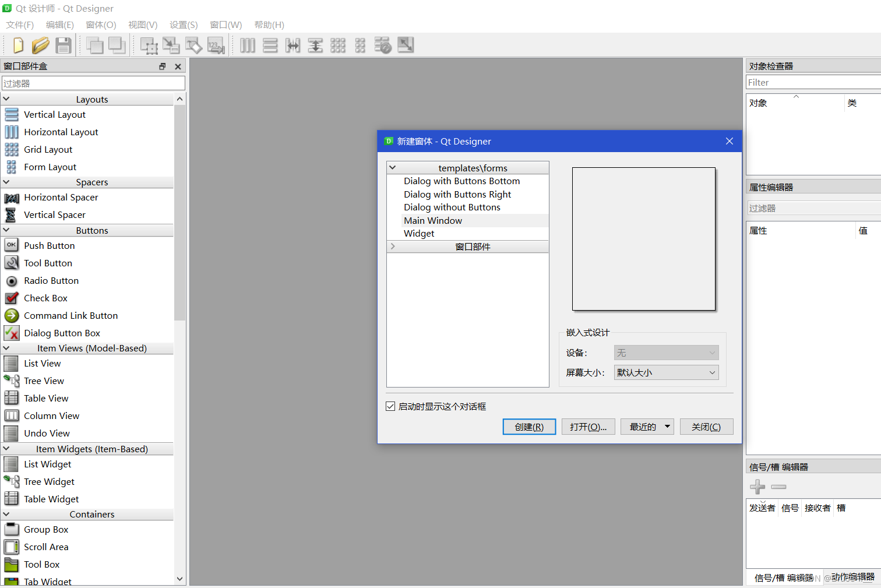Viewport: 881px width, 588px height.
Task: Click the scroll-down arrow of widget box
Action: [x=179, y=579]
